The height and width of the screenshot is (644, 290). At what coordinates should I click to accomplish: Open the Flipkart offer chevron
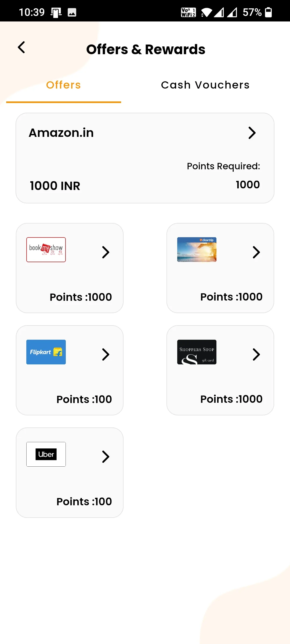(x=106, y=354)
